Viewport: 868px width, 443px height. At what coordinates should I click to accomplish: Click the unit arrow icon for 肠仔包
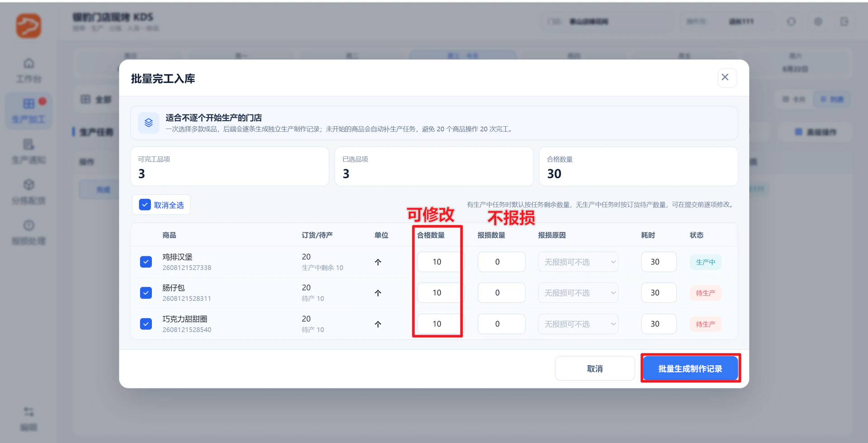[378, 293]
